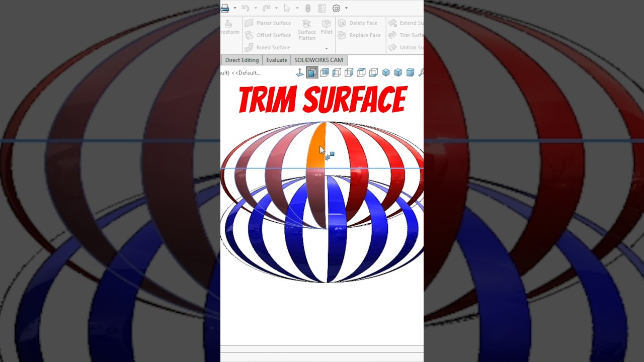Click the Surface Flatten tool
The width and height of the screenshot is (644, 362).
click(306, 30)
